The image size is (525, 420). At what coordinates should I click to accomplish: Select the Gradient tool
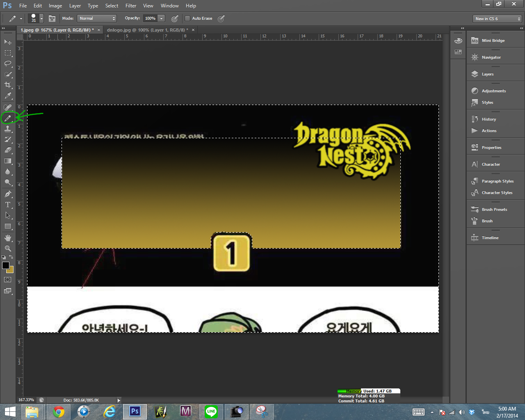[x=8, y=161]
